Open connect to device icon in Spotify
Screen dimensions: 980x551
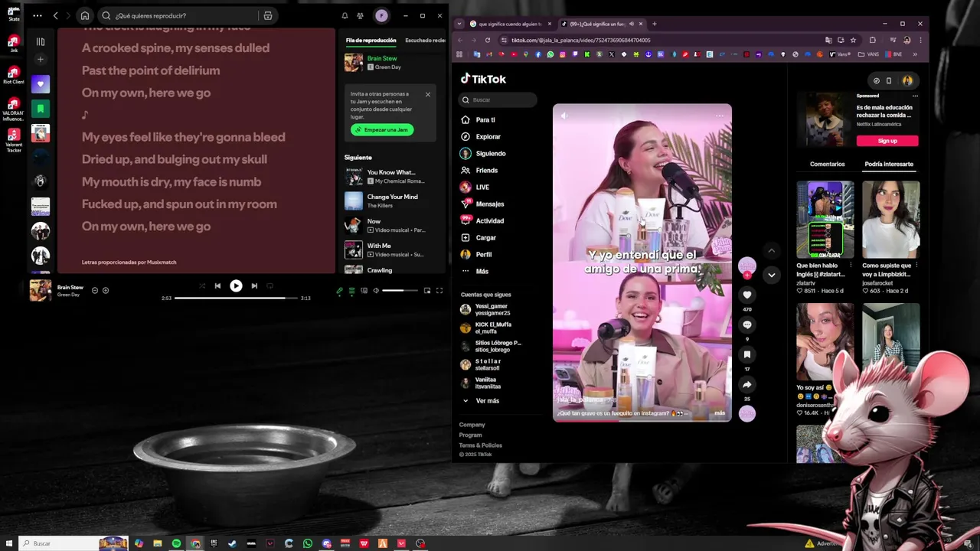(x=364, y=291)
